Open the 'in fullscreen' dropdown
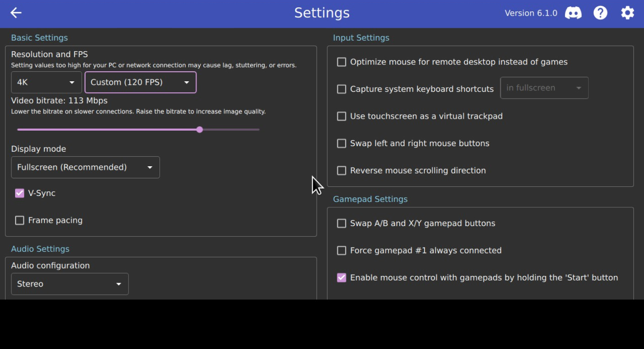Image resolution: width=644 pixels, height=349 pixels. click(544, 88)
